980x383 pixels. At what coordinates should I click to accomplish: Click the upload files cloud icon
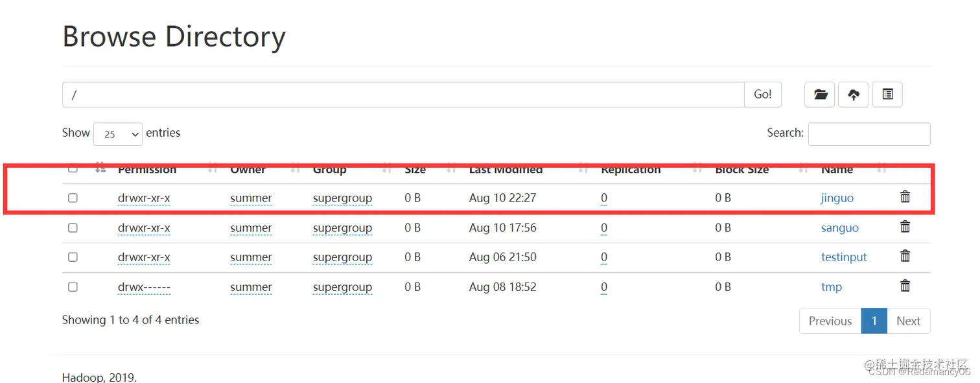click(x=854, y=95)
